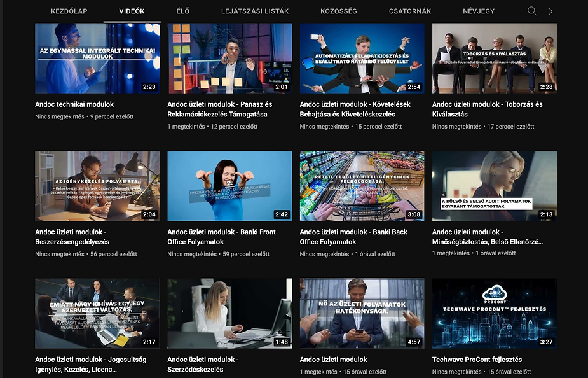Open the Szerződéskezelés video thumbnail
The height and width of the screenshot is (378, 588).
tap(229, 313)
